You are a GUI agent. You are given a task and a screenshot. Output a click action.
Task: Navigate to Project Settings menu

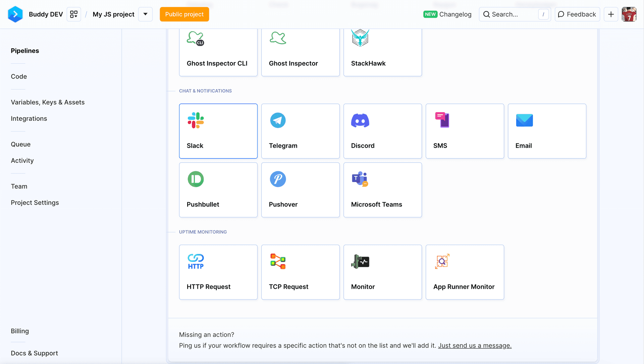point(35,202)
